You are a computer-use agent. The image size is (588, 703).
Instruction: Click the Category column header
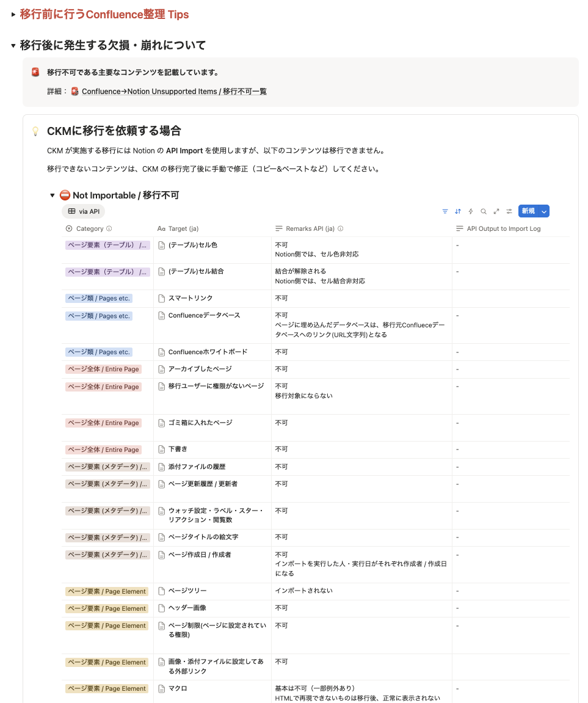click(x=90, y=228)
